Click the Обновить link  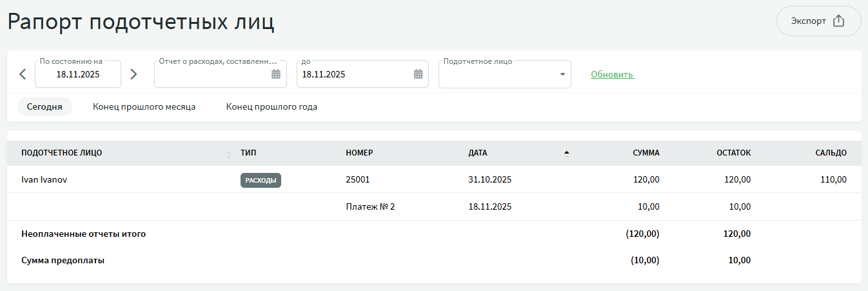click(x=612, y=74)
